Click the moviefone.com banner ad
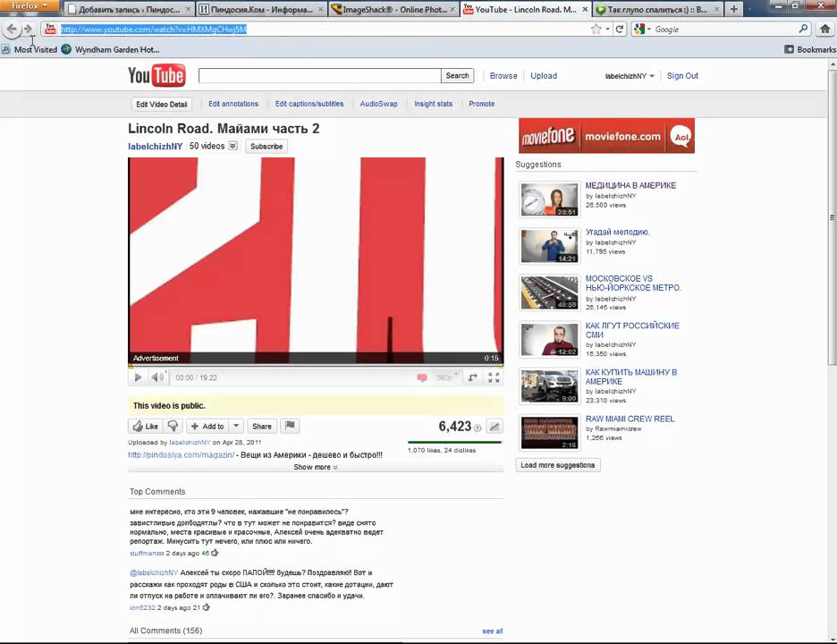 606,136
